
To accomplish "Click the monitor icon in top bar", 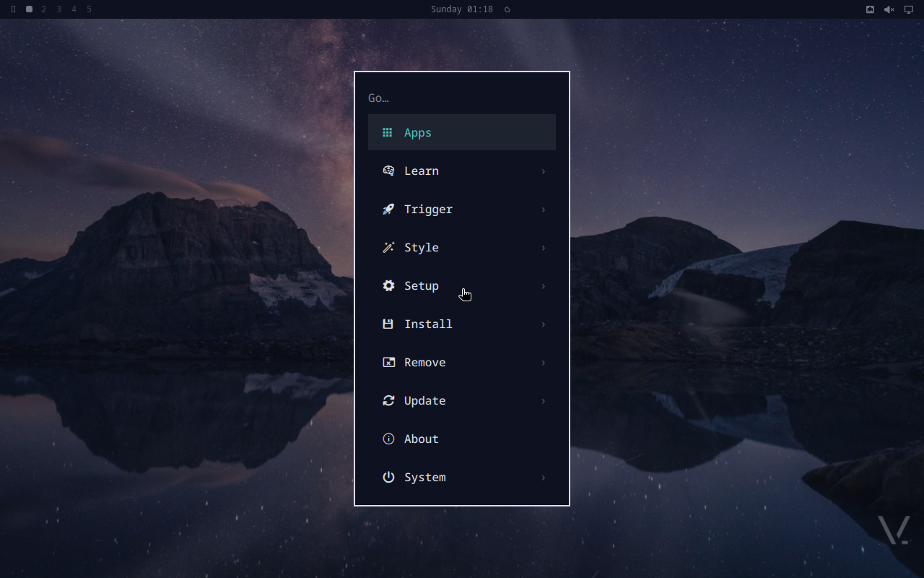I will point(909,9).
